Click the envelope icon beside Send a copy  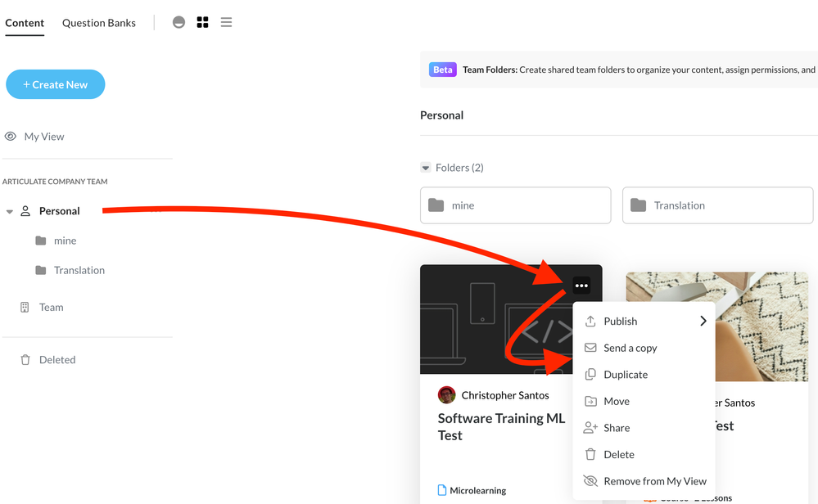point(590,348)
